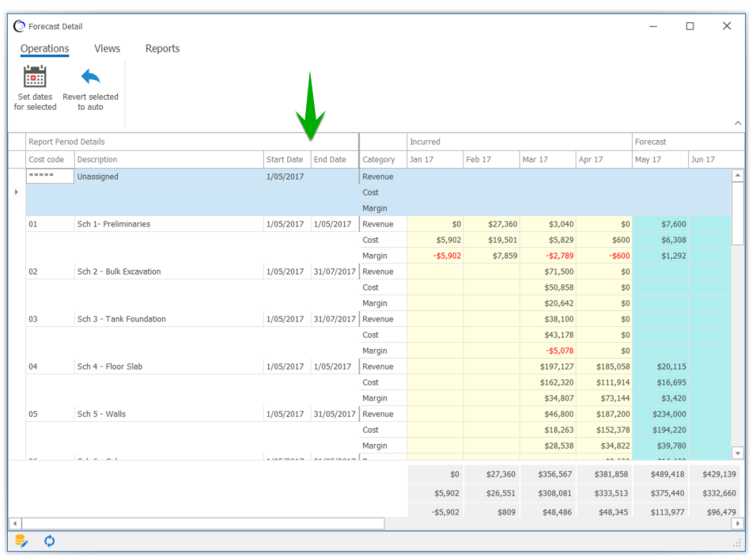Select Sch 4 - Floor Slab description
This screenshot has width=756, height=558.
(x=168, y=366)
